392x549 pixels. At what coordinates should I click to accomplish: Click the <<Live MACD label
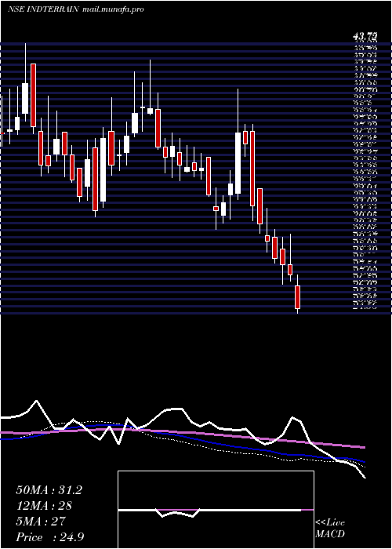330,529
